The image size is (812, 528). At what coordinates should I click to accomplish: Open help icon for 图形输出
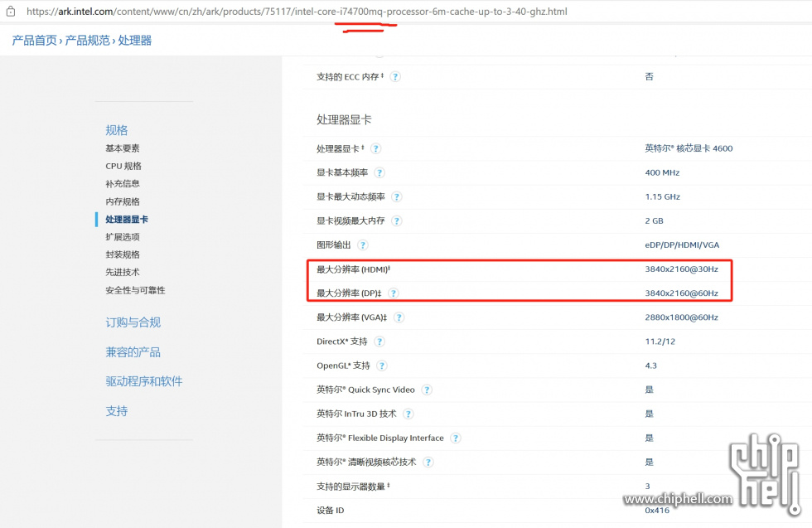(363, 245)
